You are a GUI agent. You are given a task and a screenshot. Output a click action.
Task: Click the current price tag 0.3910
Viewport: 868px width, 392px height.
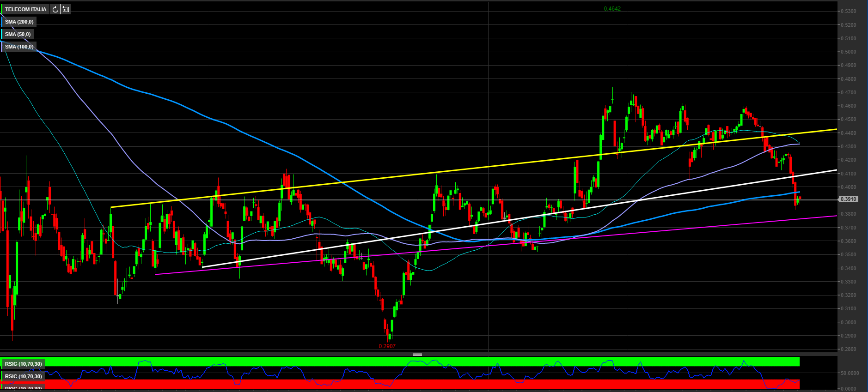(x=848, y=199)
